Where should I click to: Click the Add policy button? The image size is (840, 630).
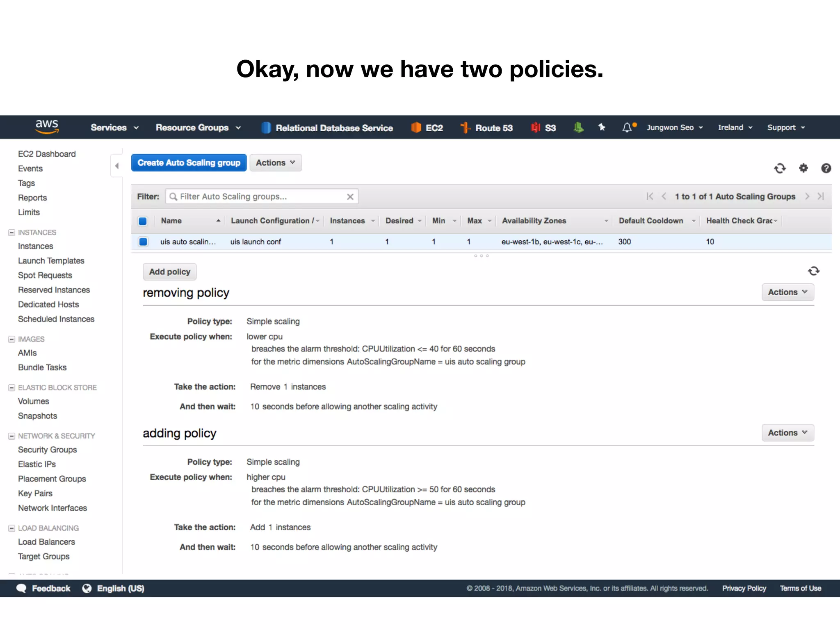click(x=169, y=272)
